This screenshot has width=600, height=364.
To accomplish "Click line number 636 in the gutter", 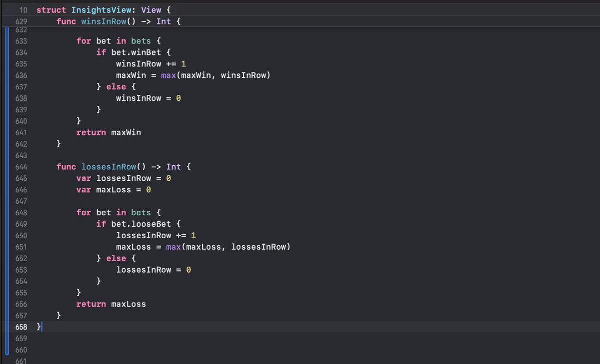I will (20, 75).
